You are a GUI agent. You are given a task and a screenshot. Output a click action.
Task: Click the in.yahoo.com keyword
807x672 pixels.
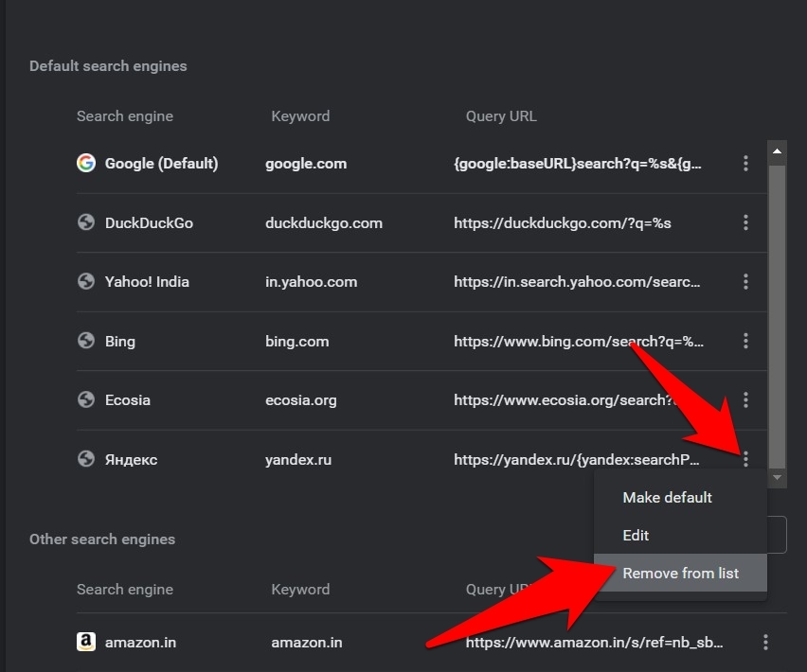click(x=311, y=282)
